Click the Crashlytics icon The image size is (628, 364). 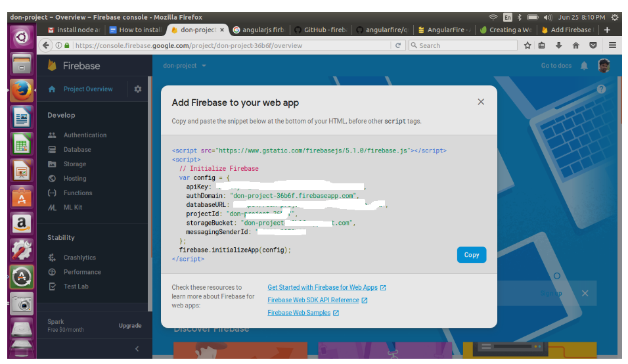coord(52,258)
